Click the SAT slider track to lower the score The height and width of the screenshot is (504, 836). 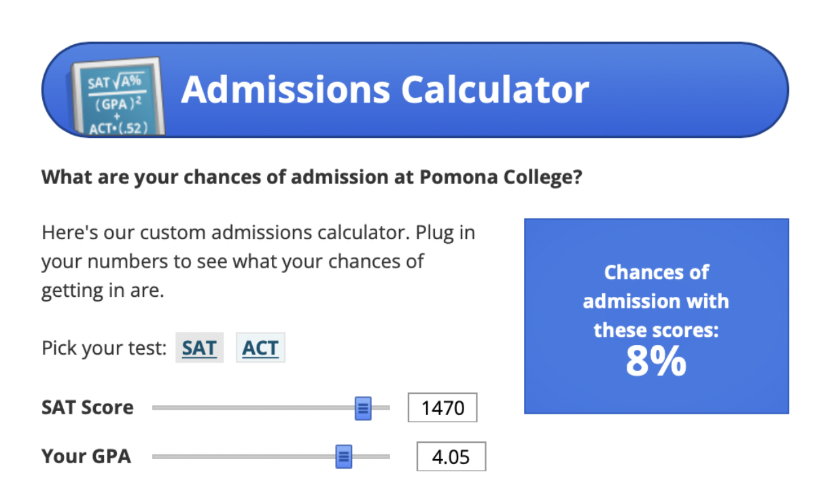(x=258, y=408)
